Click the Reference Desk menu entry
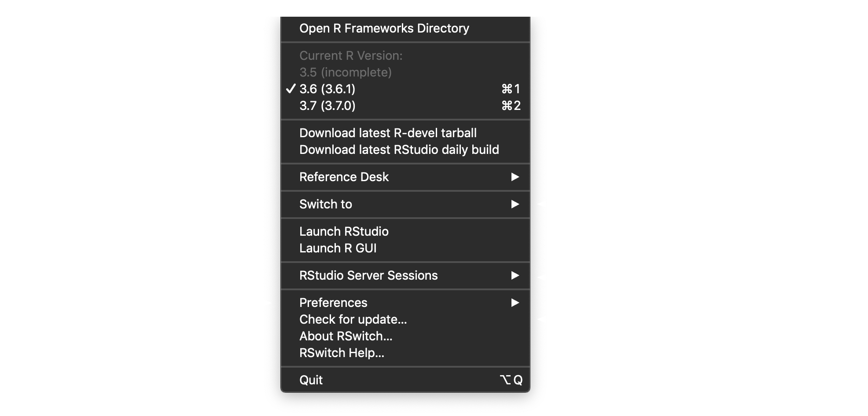This screenshot has width=868, height=416. click(344, 177)
